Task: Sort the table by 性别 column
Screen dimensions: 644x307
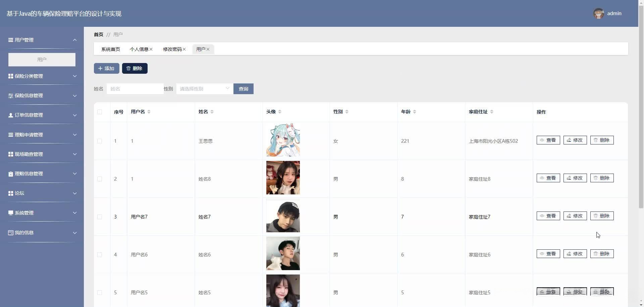Action: (x=347, y=112)
